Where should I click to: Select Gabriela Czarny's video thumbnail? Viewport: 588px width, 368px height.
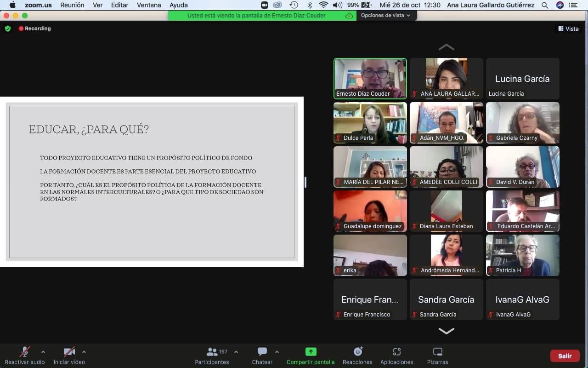tap(522, 123)
